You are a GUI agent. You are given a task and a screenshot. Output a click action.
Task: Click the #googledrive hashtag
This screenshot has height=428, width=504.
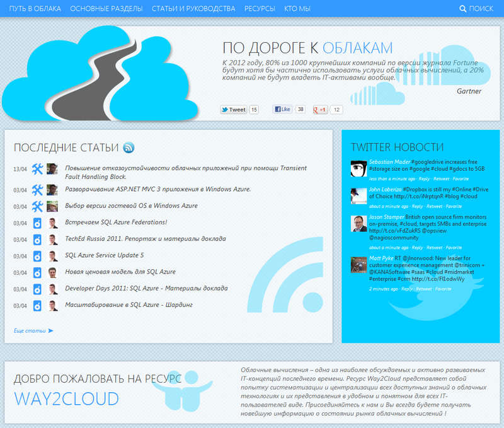[x=427, y=162]
